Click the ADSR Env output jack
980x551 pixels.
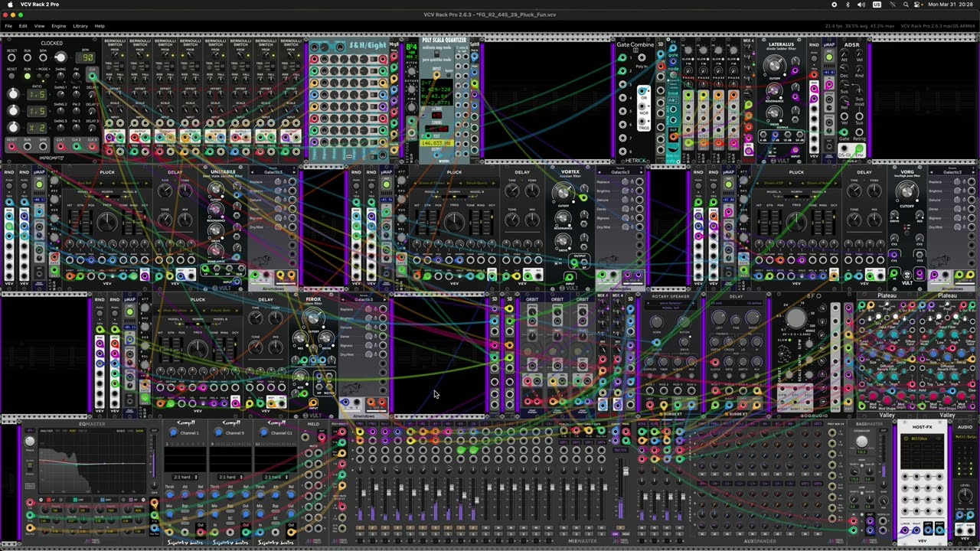click(x=859, y=149)
